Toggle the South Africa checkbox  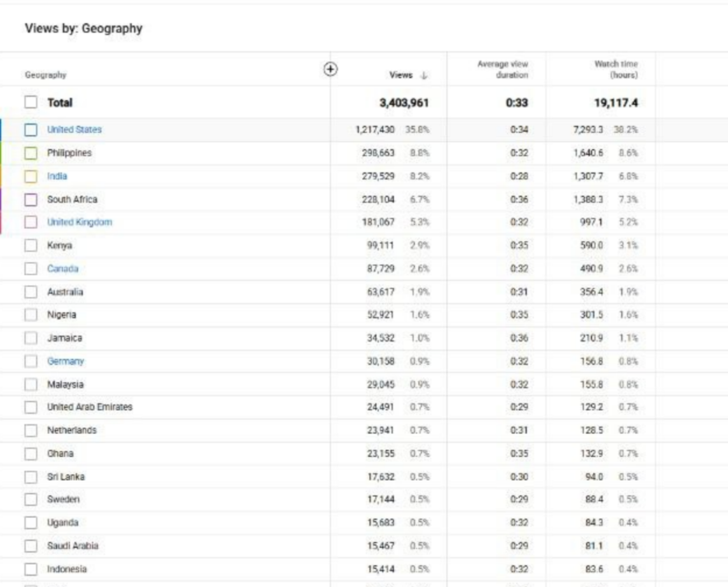point(31,199)
